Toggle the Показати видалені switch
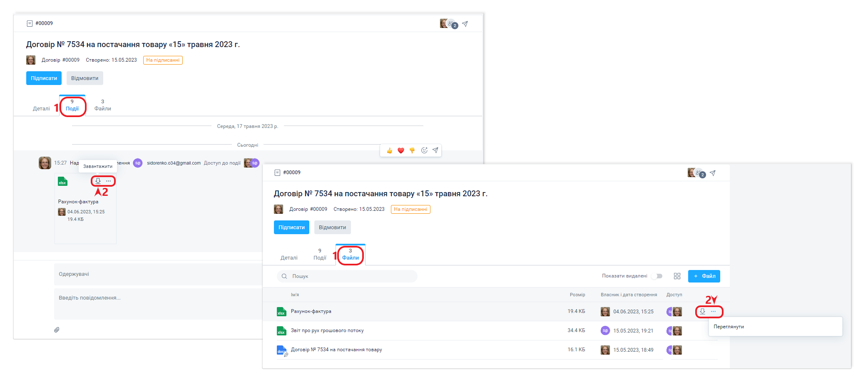The height and width of the screenshot is (380, 868). (657, 276)
